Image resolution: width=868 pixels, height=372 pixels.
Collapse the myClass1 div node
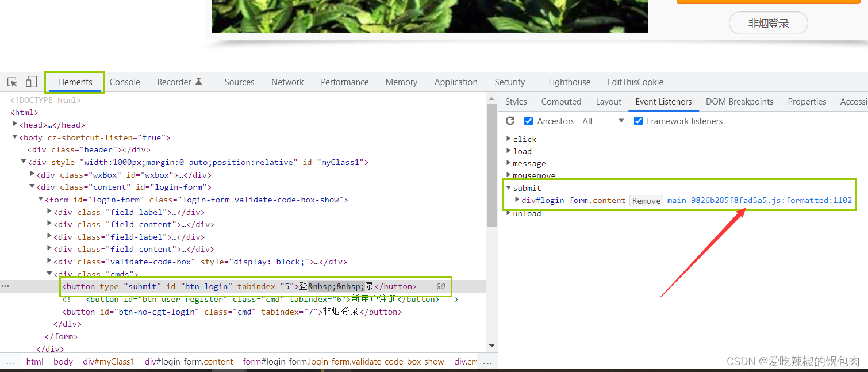(x=24, y=162)
